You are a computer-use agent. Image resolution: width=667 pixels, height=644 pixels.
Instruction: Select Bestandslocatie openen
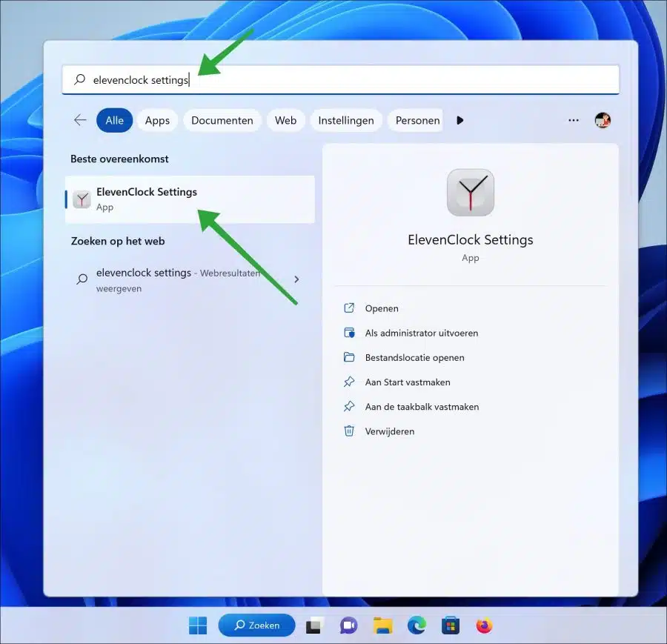click(414, 358)
